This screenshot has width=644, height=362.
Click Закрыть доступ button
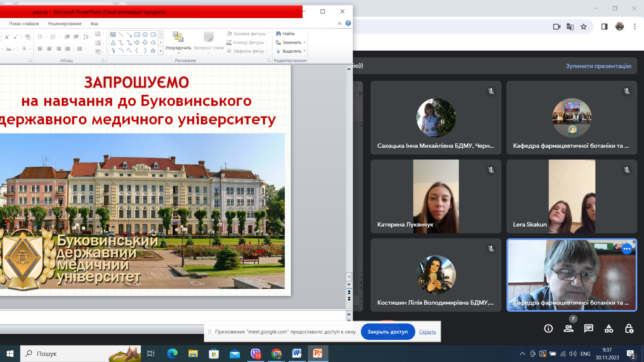387,332
